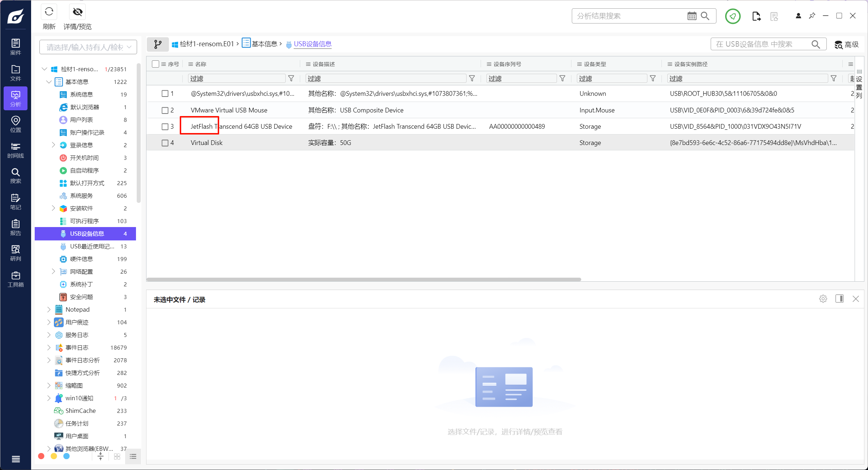
Task: Select USB最近使用记录 in the tree
Action: pos(92,246)
